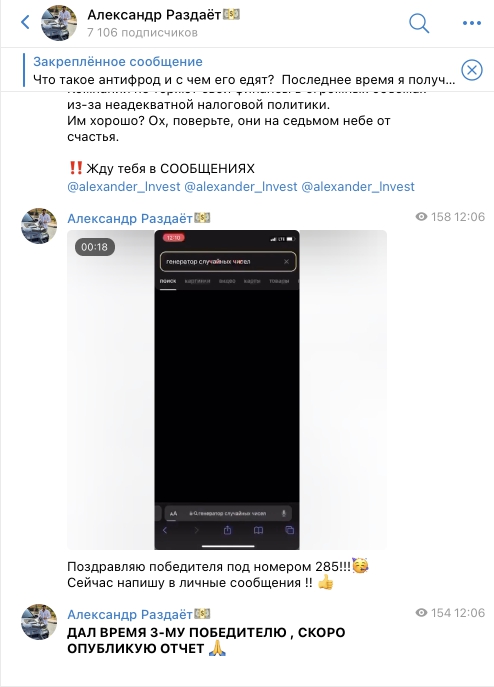Open the pinned message about антифрод

coord(244,71)
